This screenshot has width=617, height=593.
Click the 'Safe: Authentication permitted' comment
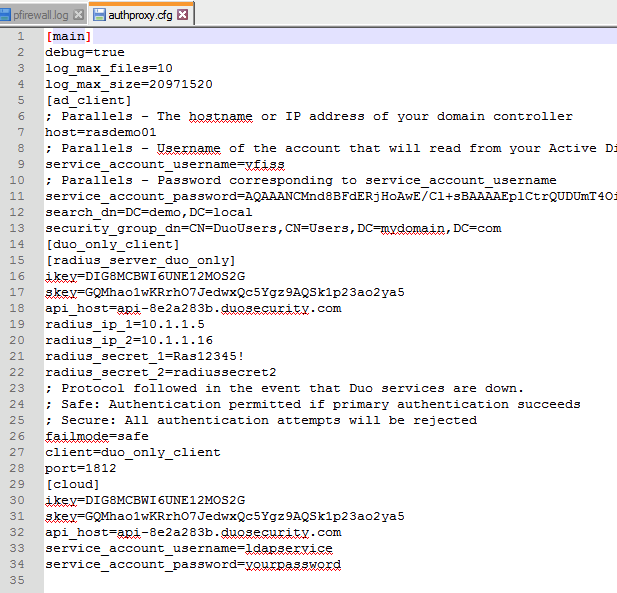(313, 404)
